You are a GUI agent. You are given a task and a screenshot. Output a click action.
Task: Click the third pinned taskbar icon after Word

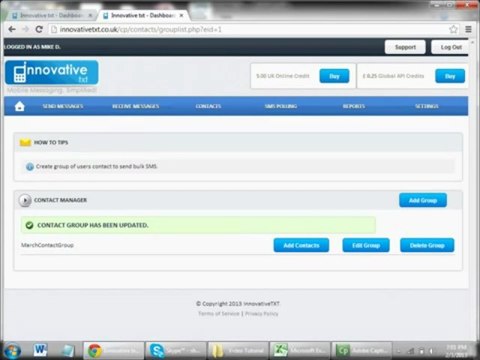click(x=68, y=350)
